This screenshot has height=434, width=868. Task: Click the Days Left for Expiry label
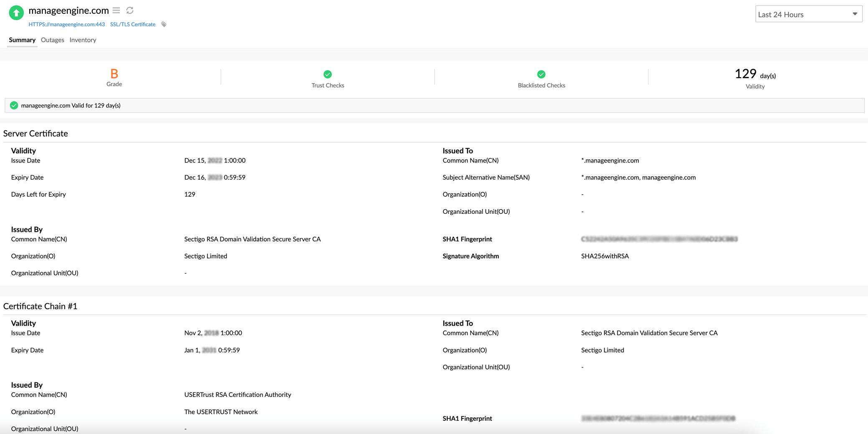[x=38, y=194]
